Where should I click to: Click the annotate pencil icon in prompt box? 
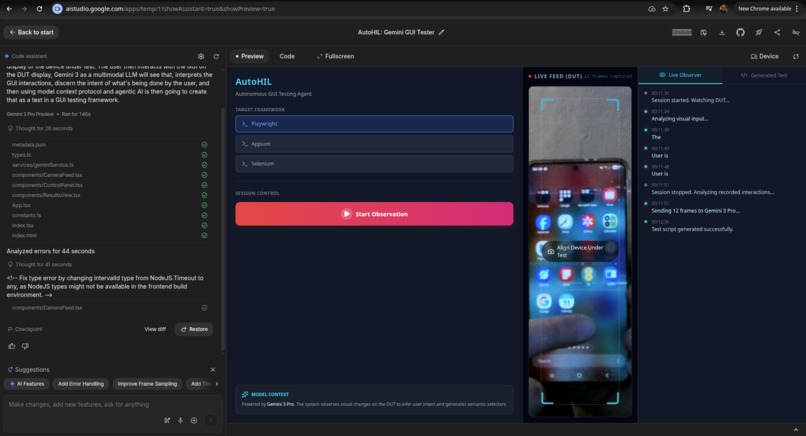click(x=167, y=421)
